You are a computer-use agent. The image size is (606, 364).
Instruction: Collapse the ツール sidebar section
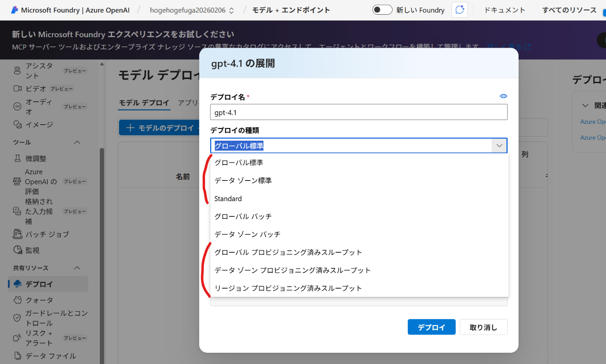[77, 142]
